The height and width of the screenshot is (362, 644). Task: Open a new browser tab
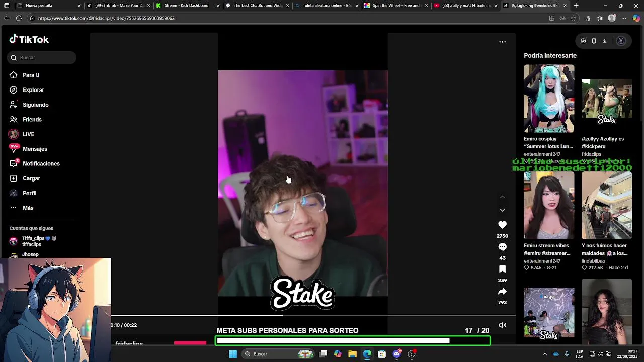click(x=576, y=6)
